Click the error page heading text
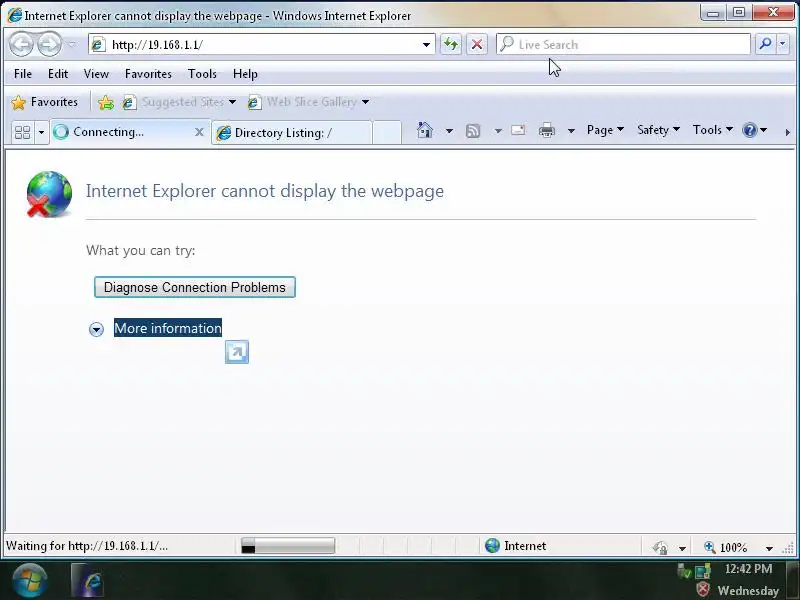 pos(265,191)
